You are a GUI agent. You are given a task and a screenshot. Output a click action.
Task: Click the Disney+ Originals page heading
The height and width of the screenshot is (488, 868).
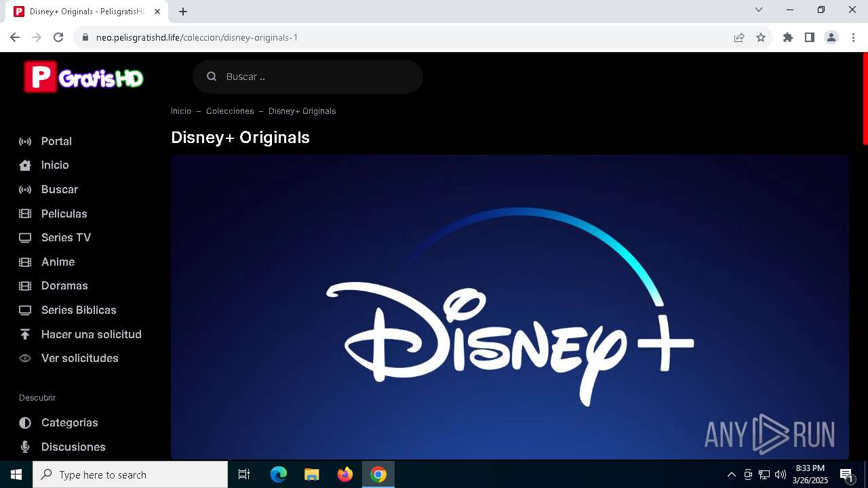pyautogui.click(x=240, y=137)
